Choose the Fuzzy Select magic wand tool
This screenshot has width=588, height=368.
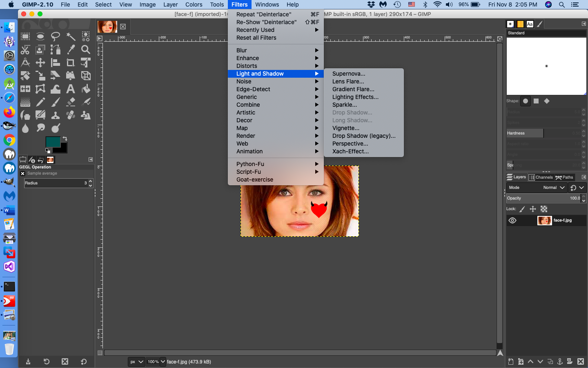(x=71, y=37)
